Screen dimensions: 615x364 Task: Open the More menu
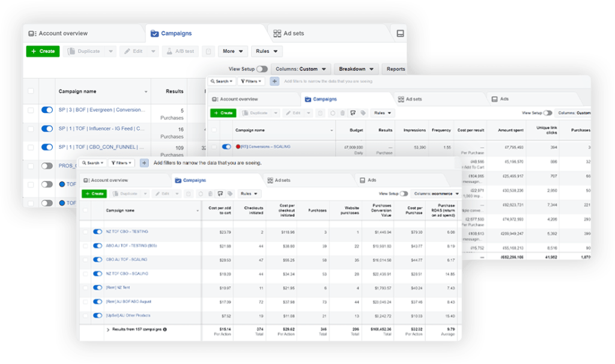[x=232, y=52]
